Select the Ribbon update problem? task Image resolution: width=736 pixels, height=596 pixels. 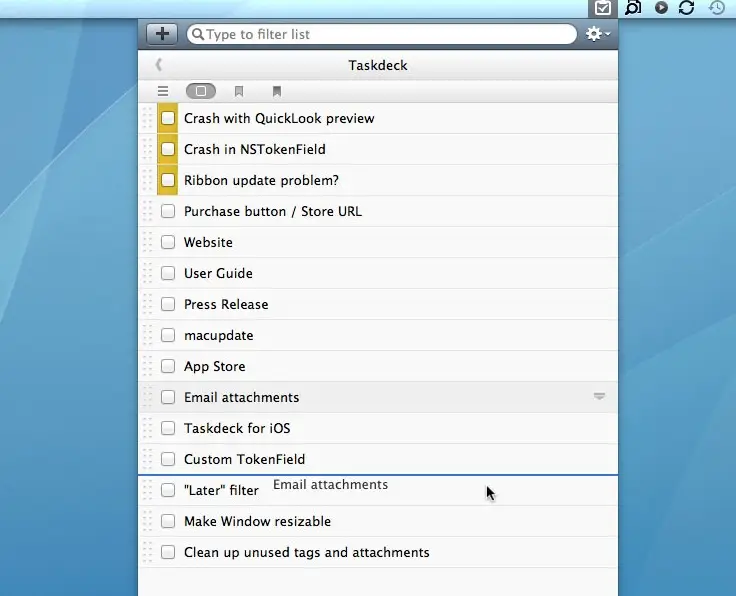[261, 180]
